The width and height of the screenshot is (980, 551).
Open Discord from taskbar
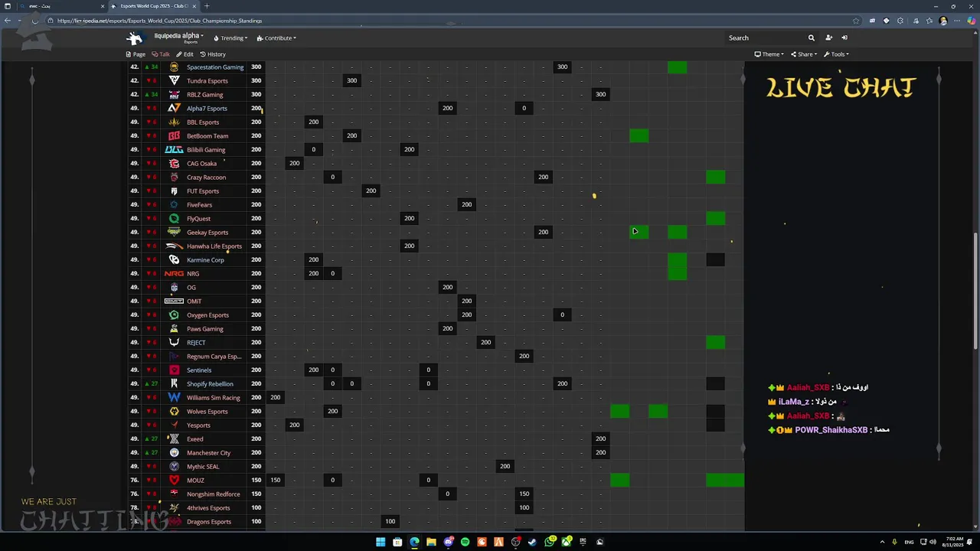tap(448, 542)
